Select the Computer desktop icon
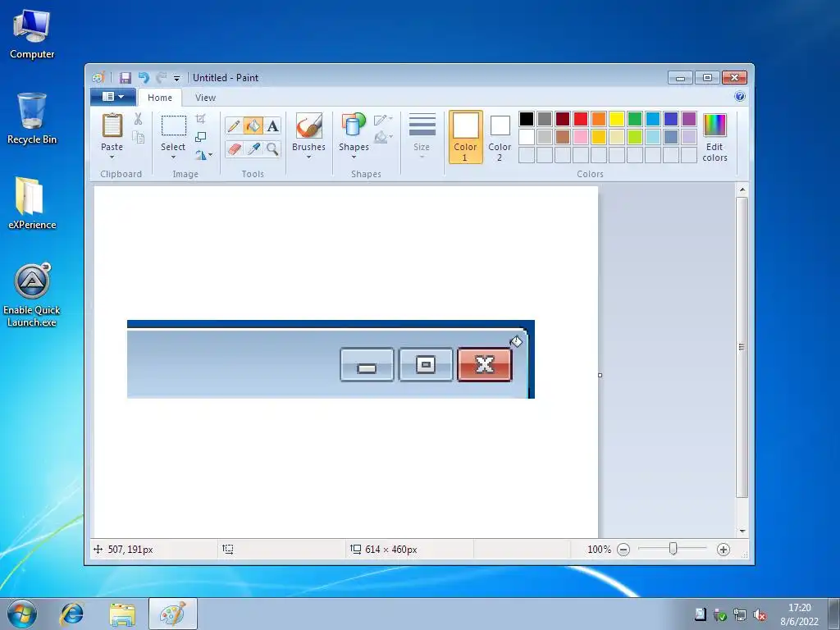The height and width of the screenshot is (630, 840). tap(32, 34)
